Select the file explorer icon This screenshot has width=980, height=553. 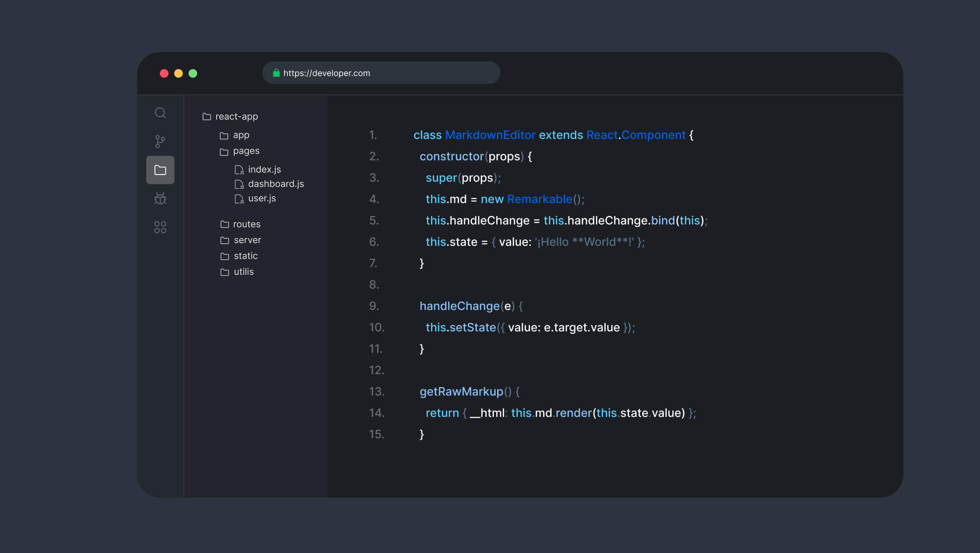click(160, 170)
